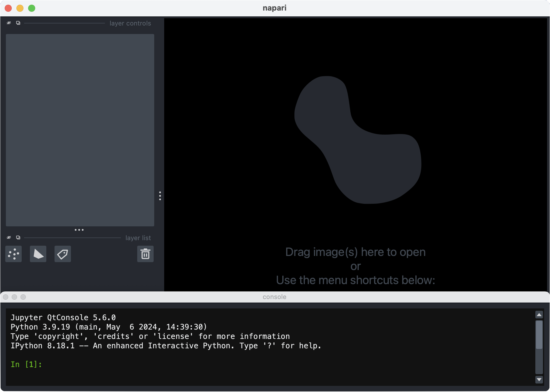Delete selected layers with trash icon

tap(145, 254)
